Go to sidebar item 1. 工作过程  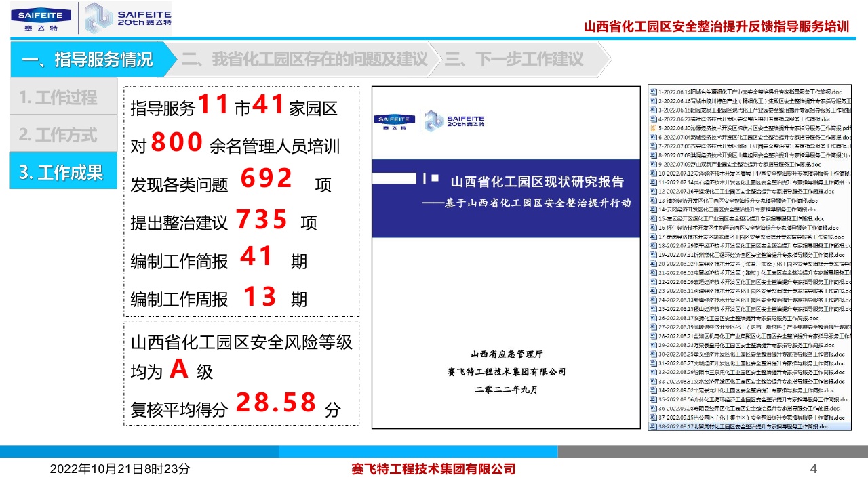58,98
